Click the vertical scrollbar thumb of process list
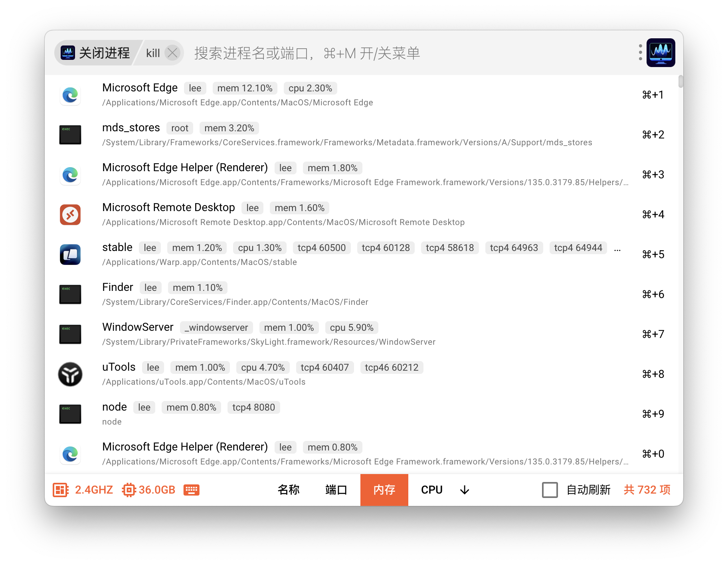 coord(681,81)
